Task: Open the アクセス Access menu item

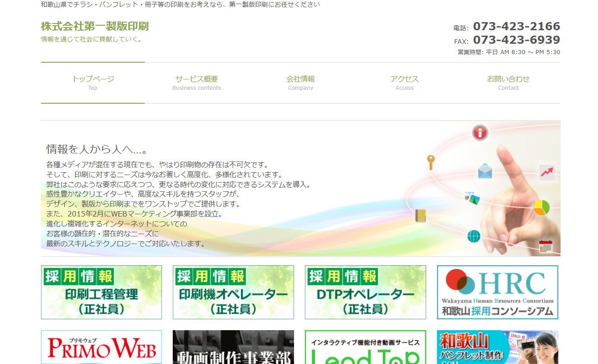Action: (405, 83)
